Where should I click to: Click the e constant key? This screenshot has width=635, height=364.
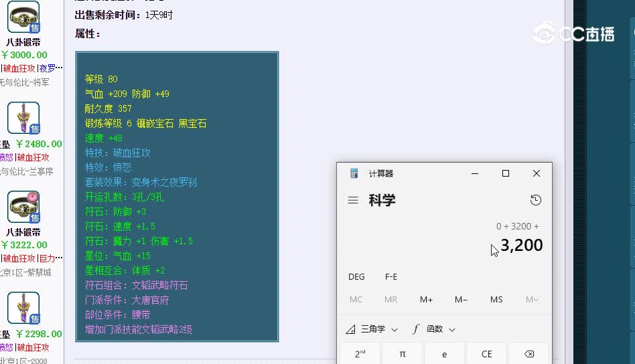[444, 354]
